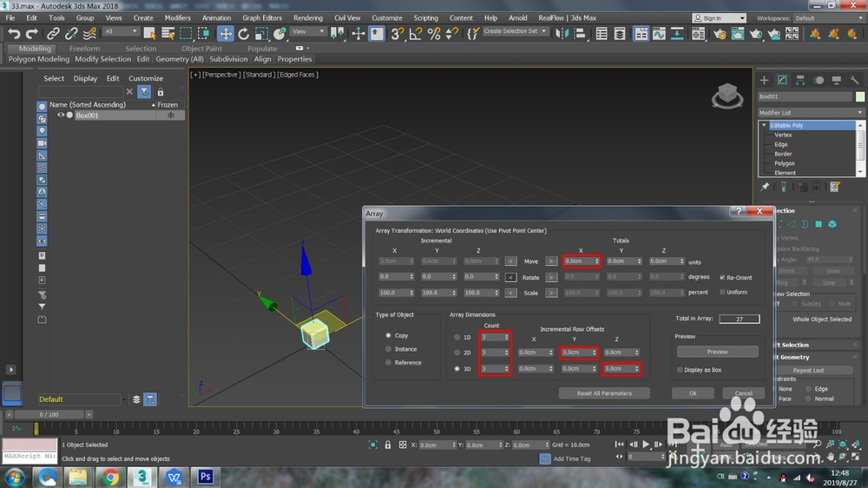Confirm the array with OK

click(x=693, y=393)
